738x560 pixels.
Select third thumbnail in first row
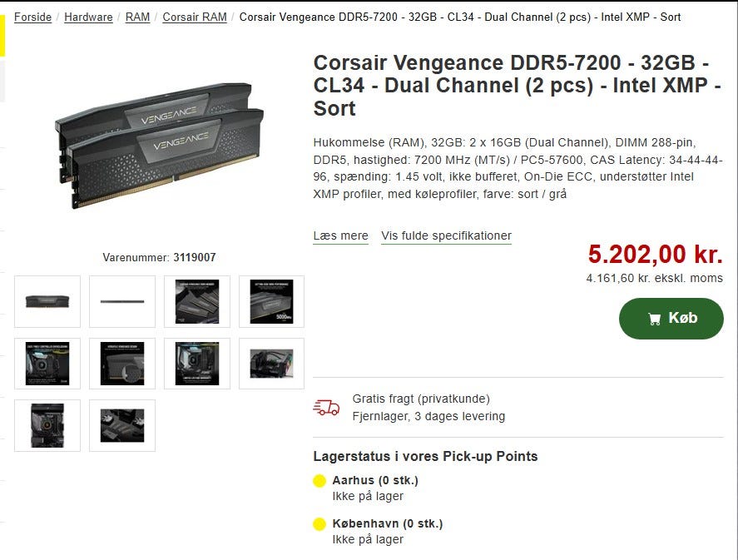point(197,302)
